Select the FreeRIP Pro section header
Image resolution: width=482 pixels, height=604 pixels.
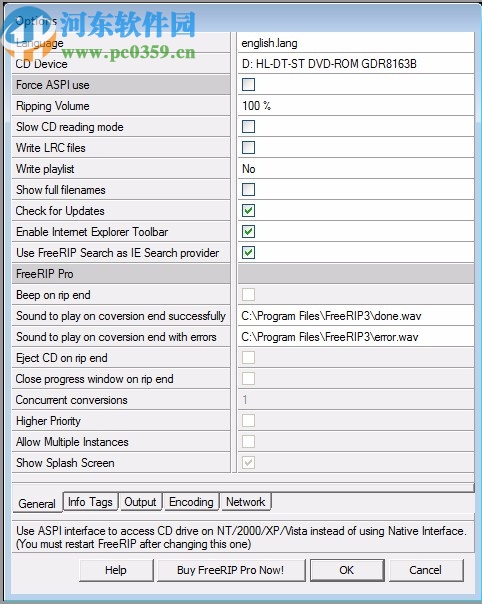click(x=121, y=274)
